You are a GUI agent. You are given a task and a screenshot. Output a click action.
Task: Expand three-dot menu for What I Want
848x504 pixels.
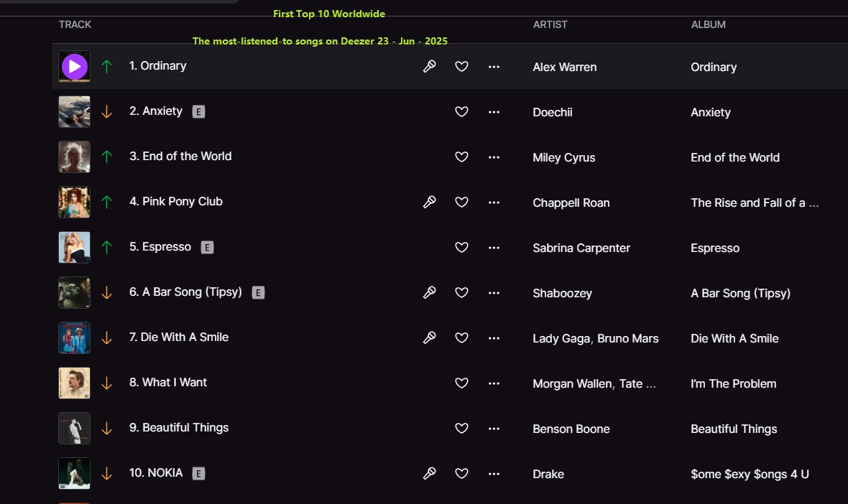point(494,383)
